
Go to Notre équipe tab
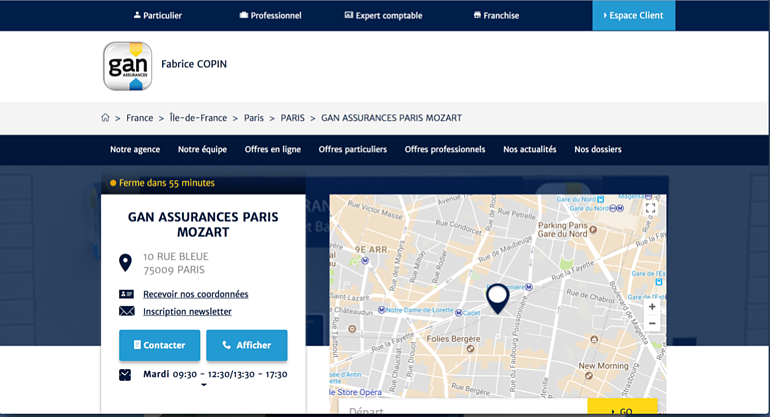(x=202, y=149)
